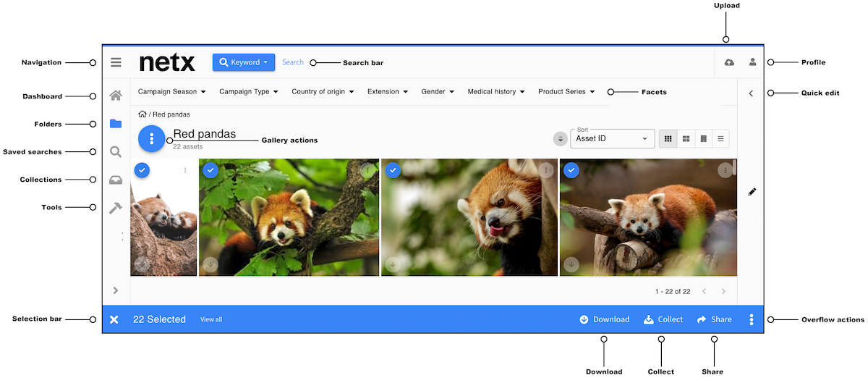
Task: Open actions menu on first panda pair thumbnail
Action: click(x=185, y=170)
